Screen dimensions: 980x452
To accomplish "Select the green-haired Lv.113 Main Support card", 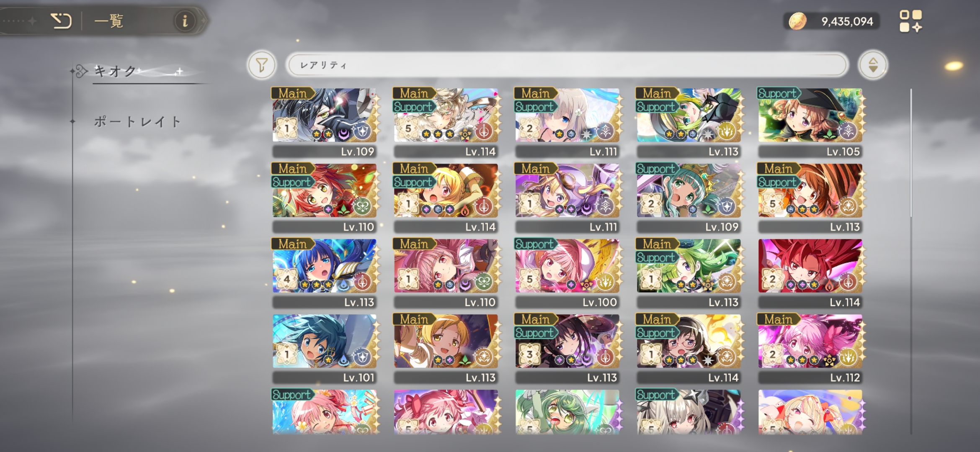I will tap(689, 273).
